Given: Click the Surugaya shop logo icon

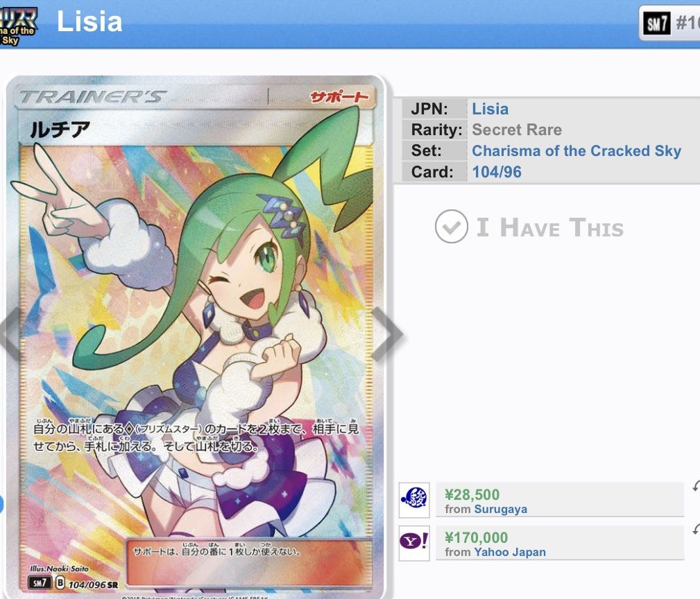Looking at the screenshot, I should pos(414,500).
